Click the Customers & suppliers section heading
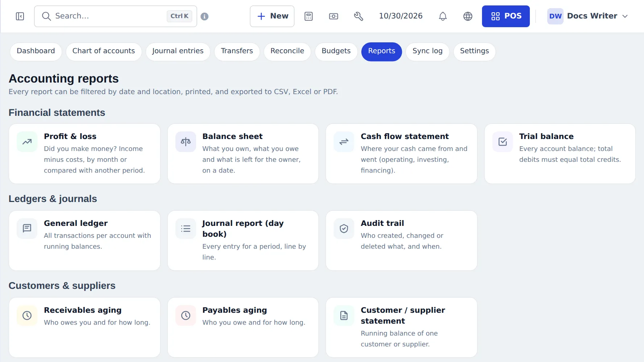 tap(62, 286)
